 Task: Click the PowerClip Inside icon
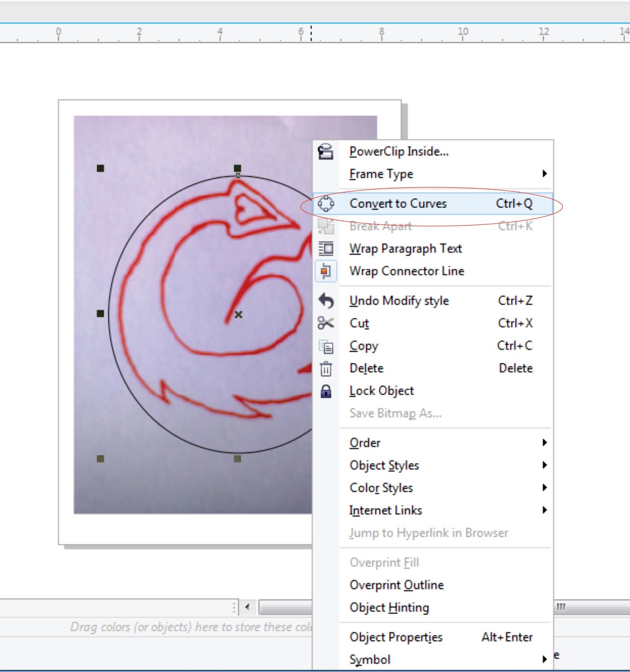tap(325, 152)
